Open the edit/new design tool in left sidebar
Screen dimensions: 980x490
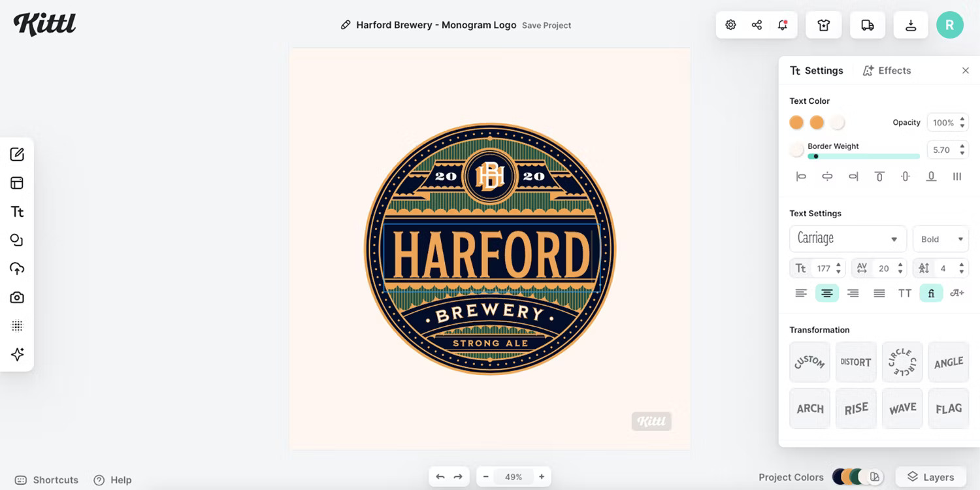point(17,154)
